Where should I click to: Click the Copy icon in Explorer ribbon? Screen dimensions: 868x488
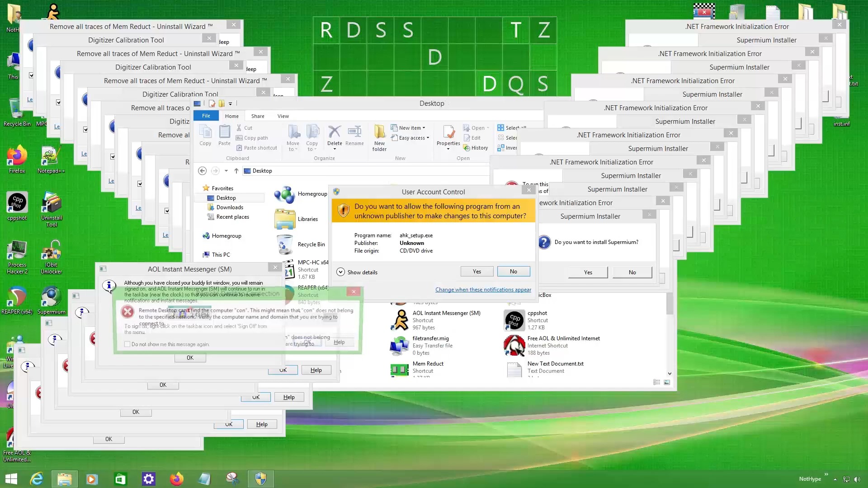pos(205,136)
